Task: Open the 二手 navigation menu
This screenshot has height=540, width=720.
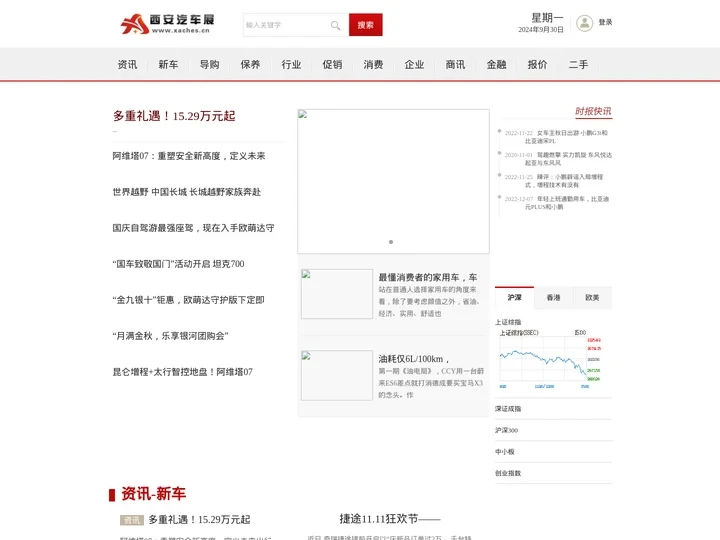Action: coord(579,65)
